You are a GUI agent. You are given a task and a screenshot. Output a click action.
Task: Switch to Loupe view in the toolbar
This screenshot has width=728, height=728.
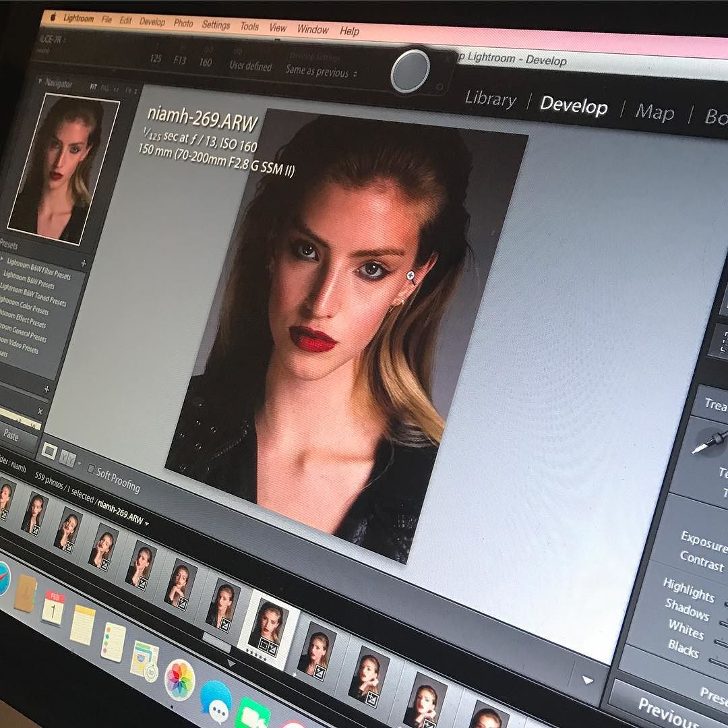tap(49, 451)
